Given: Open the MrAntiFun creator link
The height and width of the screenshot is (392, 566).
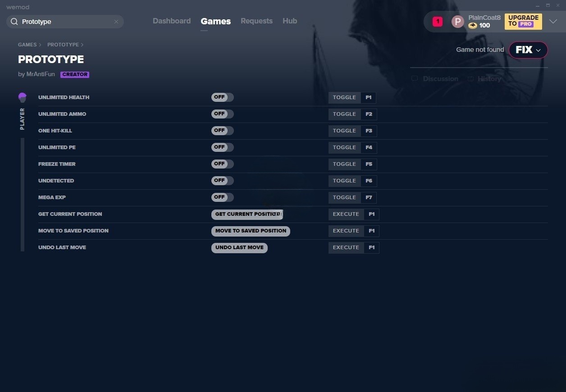Looking at the screenshot, I should tap(41, 74).
